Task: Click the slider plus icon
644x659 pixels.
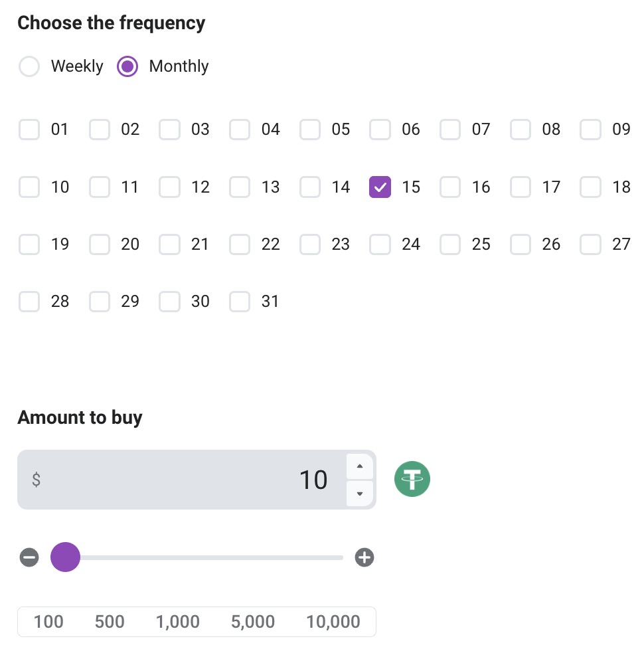Action: [364, 557]
